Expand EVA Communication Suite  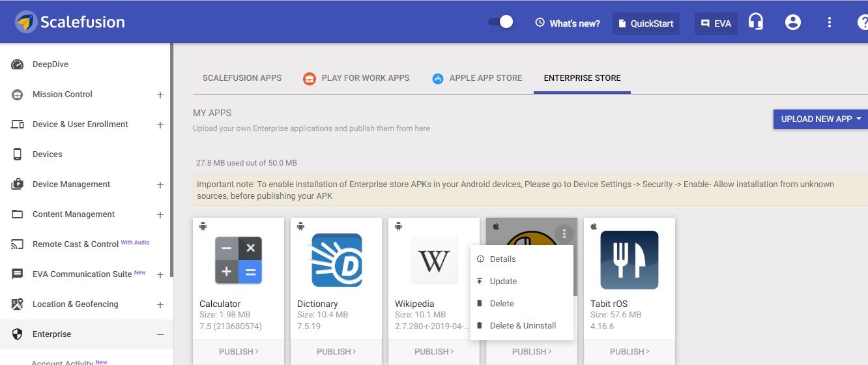click(160, 275)
